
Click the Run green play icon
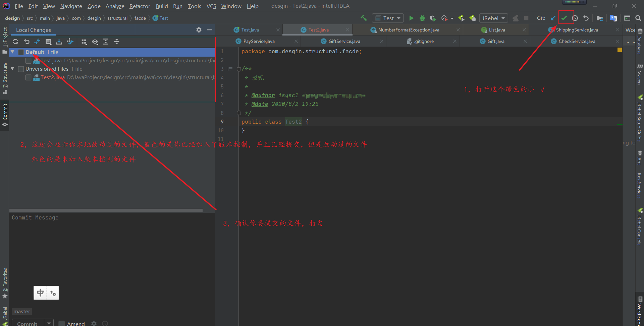411,18
